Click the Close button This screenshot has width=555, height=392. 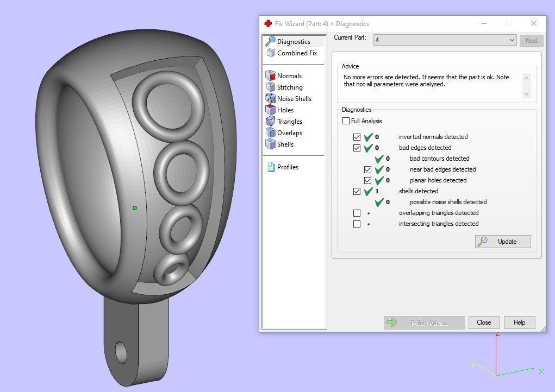click(x=484, y=323)
